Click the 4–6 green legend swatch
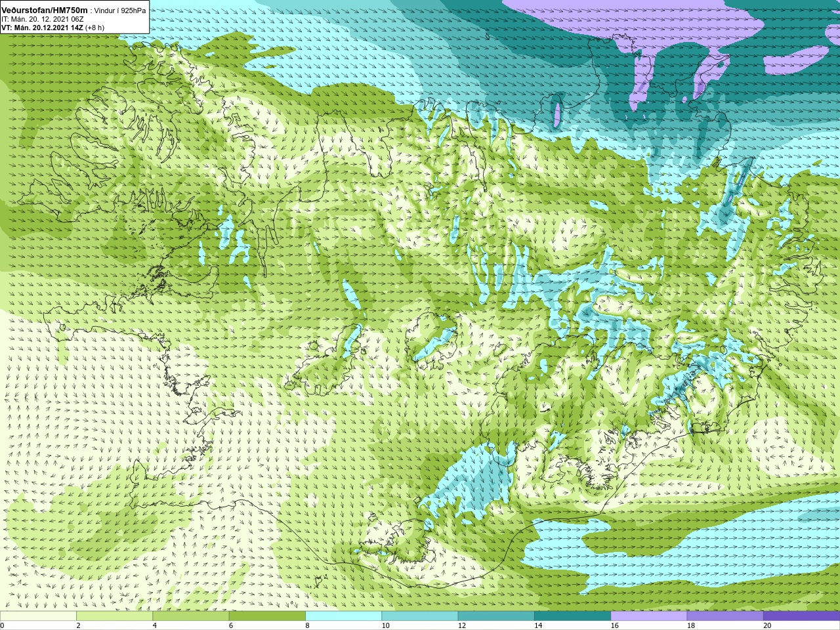Image resolution: width=840 pixels, height=630 pixels. point(190,616)
